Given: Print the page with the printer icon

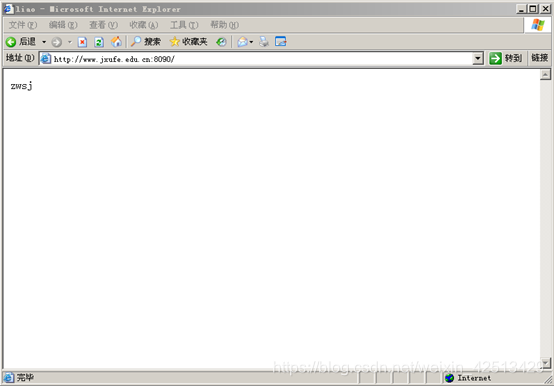Looking at the screenshot, I should point(264,42).
